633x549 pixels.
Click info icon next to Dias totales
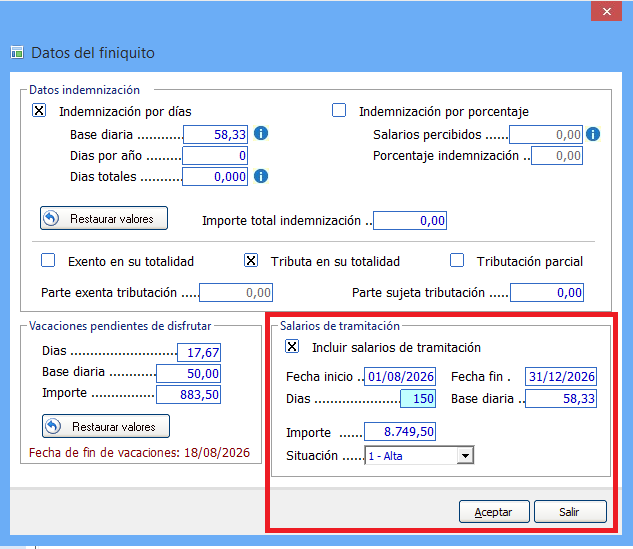(x=261, y=176)
